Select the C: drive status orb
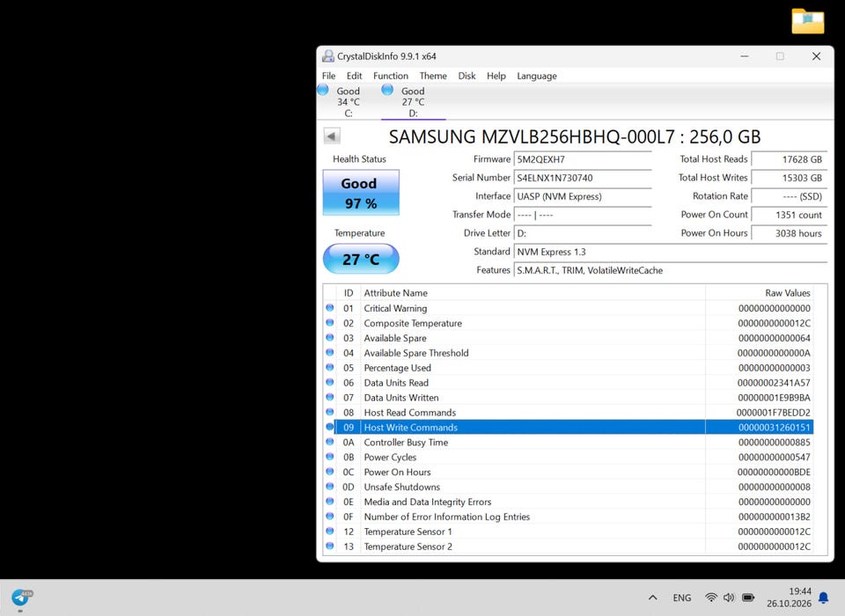This screenshot has height=616, width=845. (323, 90)
